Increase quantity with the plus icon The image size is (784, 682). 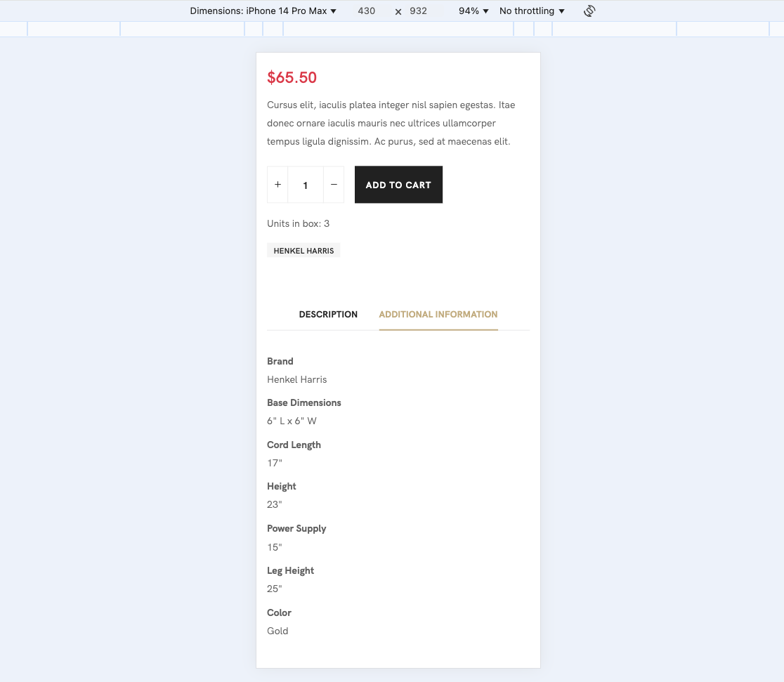tap(277, 185)
